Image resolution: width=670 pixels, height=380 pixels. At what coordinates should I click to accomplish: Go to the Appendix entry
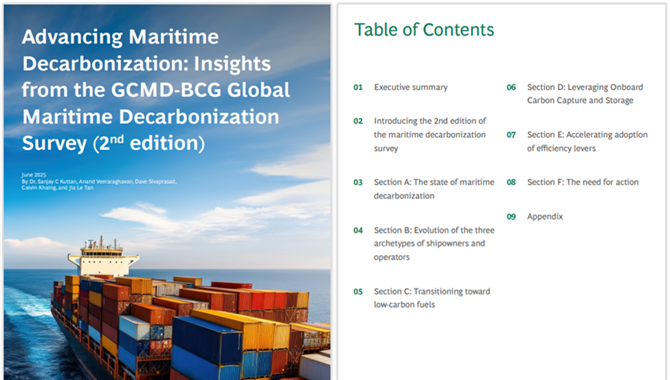(545, 216)
